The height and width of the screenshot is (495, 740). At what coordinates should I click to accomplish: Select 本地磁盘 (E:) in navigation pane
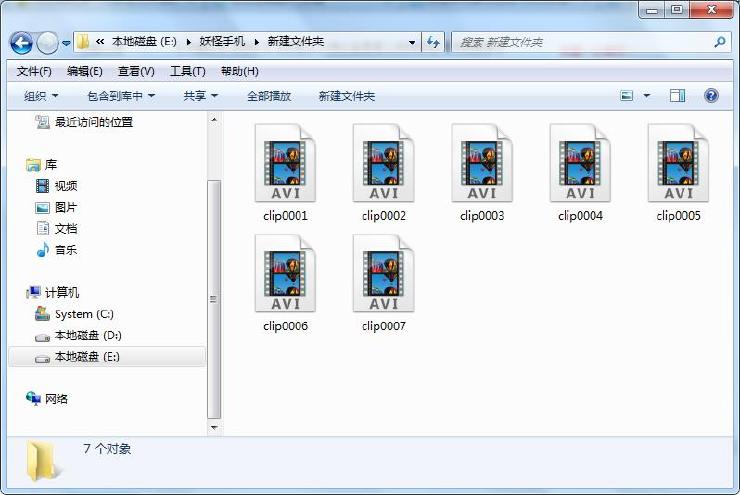(107, 357)
